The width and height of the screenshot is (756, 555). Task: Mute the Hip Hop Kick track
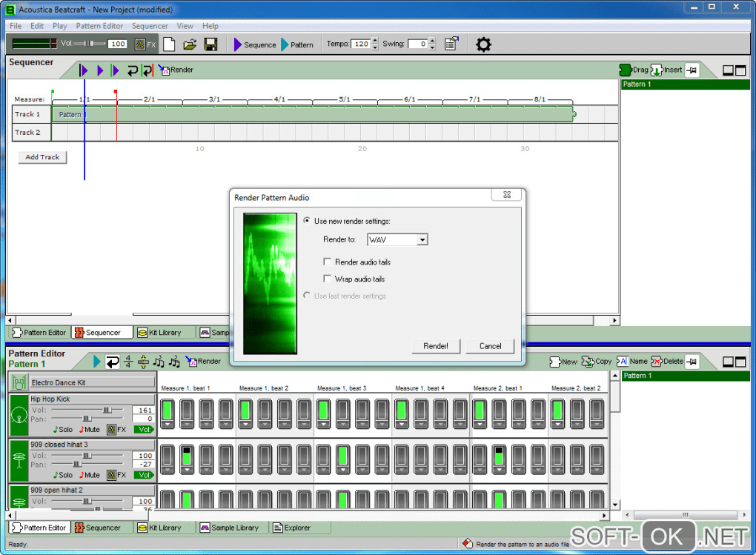(90, 429)
